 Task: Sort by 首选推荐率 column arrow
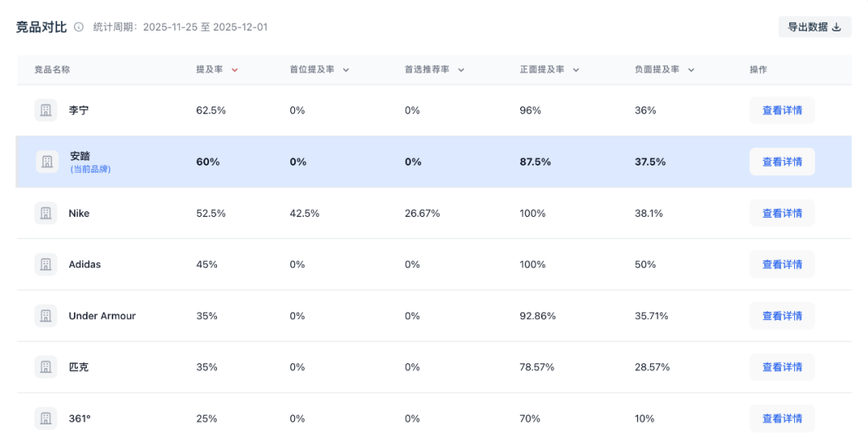pyautogui.click(x=461, y=70)
